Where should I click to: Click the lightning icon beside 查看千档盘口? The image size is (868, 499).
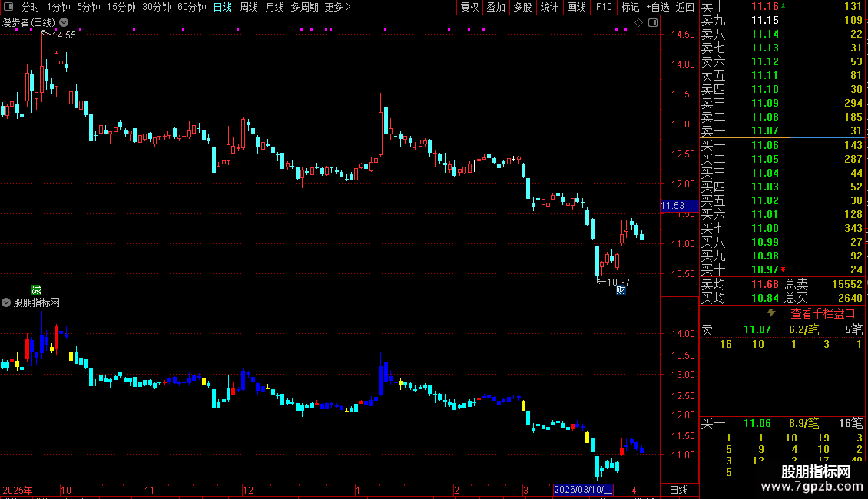[x=772, y=313]
